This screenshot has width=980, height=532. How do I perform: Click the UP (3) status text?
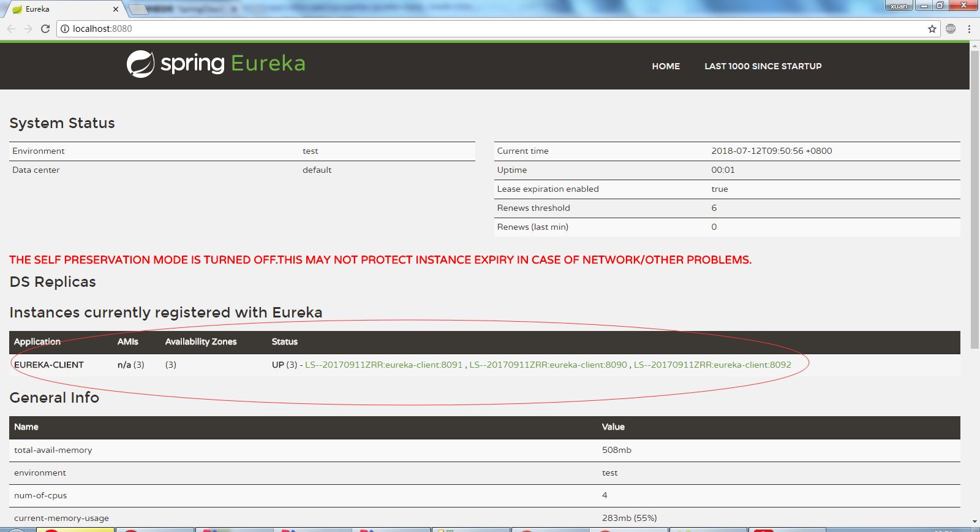(x=285, y=365)
